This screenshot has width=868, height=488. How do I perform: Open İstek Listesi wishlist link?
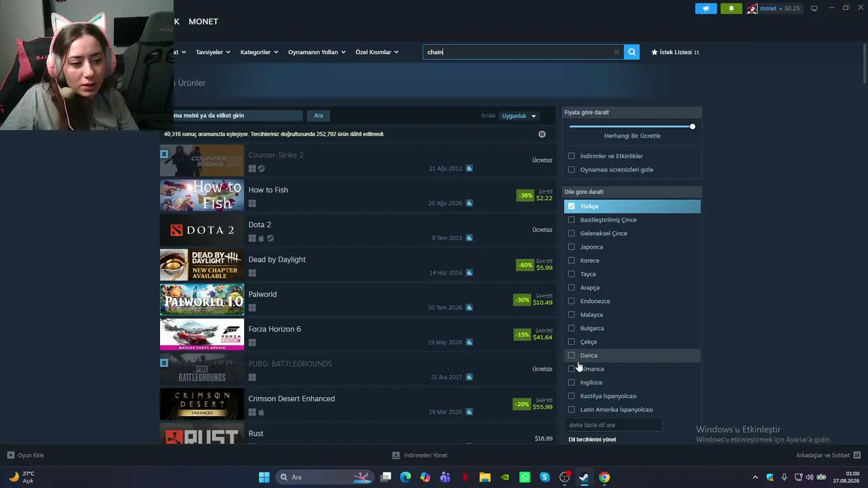coord(675,52)
